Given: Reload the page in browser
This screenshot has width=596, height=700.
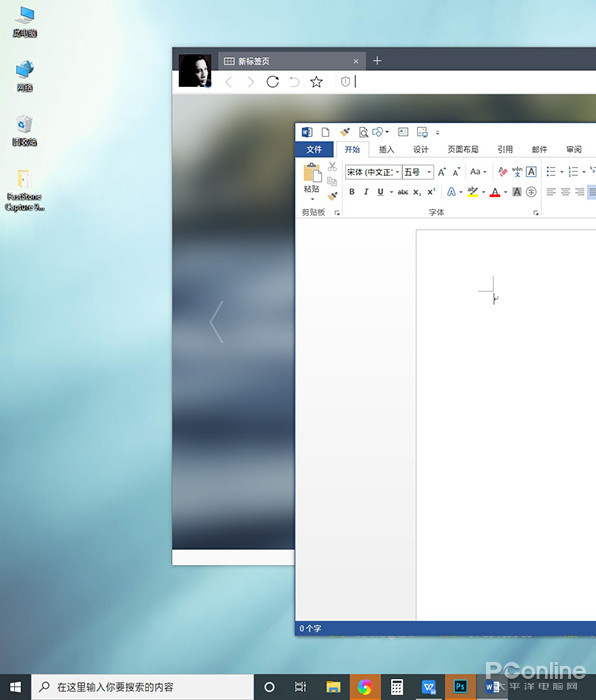Looking at the screenshot, I should pos(272,82).
